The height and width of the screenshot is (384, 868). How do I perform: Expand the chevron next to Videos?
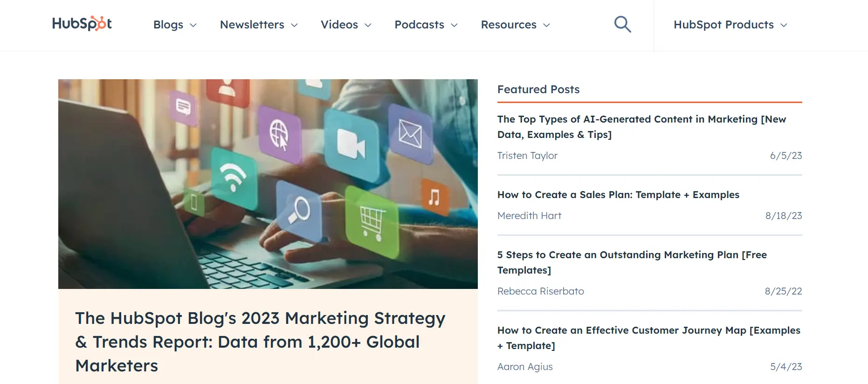(x=368, y=25)
